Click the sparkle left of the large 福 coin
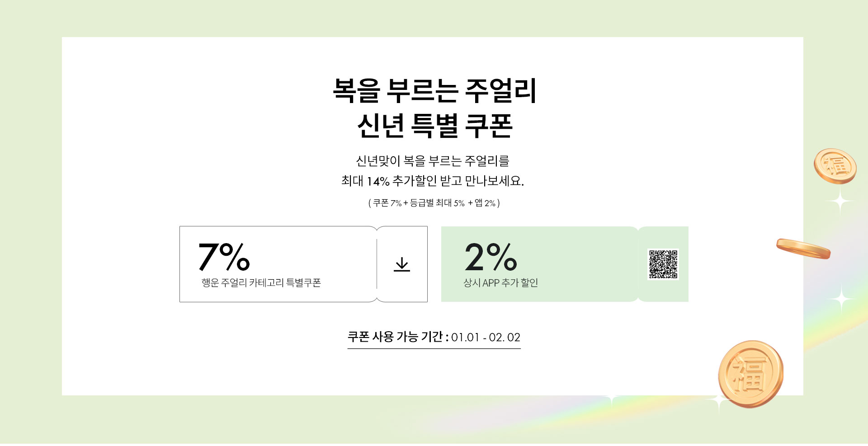The image size is (868, 446). (x=719, y=400)
